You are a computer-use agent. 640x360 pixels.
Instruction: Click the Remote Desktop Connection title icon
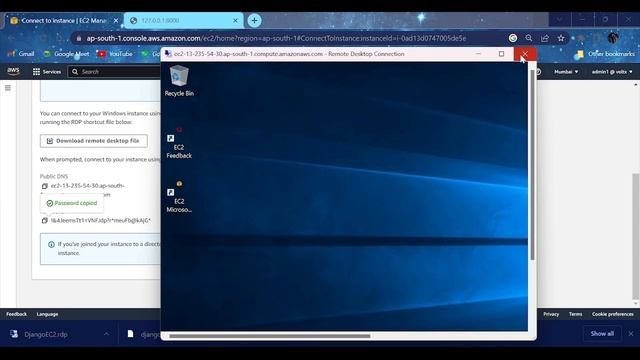click(168, 53)
